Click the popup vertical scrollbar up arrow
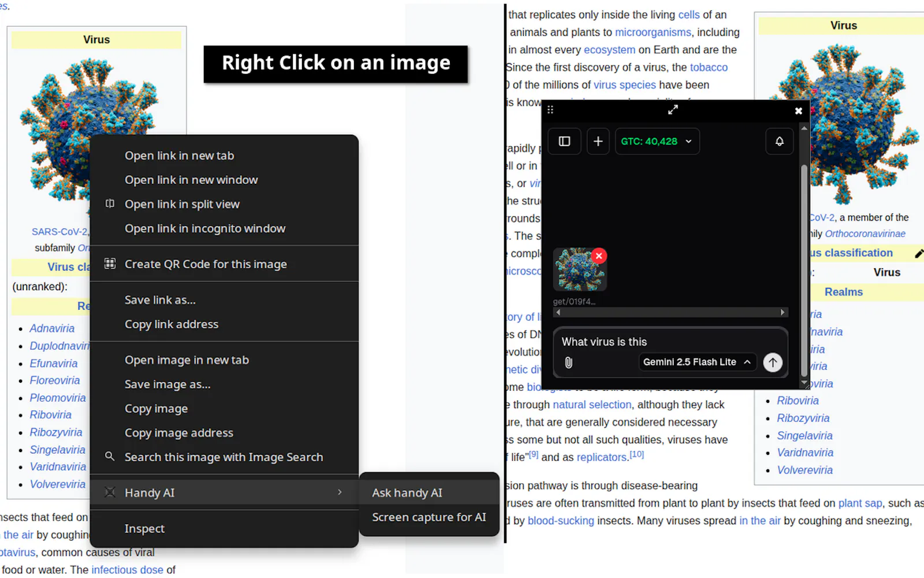 pos(804,127)
